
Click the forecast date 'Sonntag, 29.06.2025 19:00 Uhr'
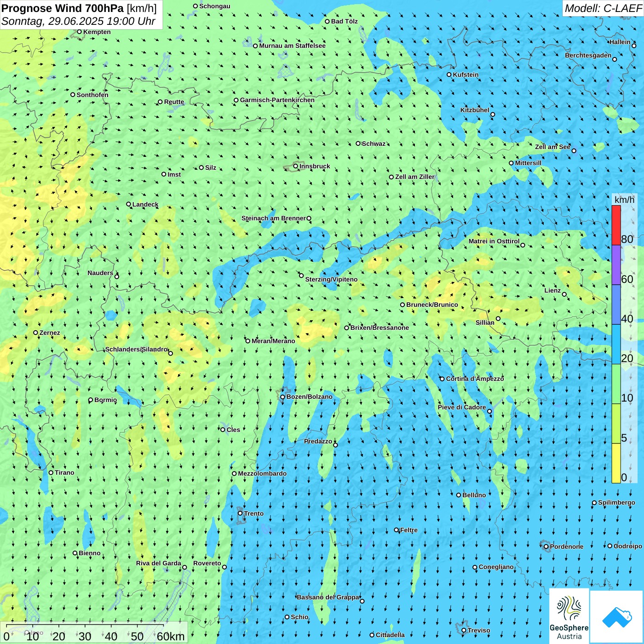pyautogui.click(x=78, y=21)
